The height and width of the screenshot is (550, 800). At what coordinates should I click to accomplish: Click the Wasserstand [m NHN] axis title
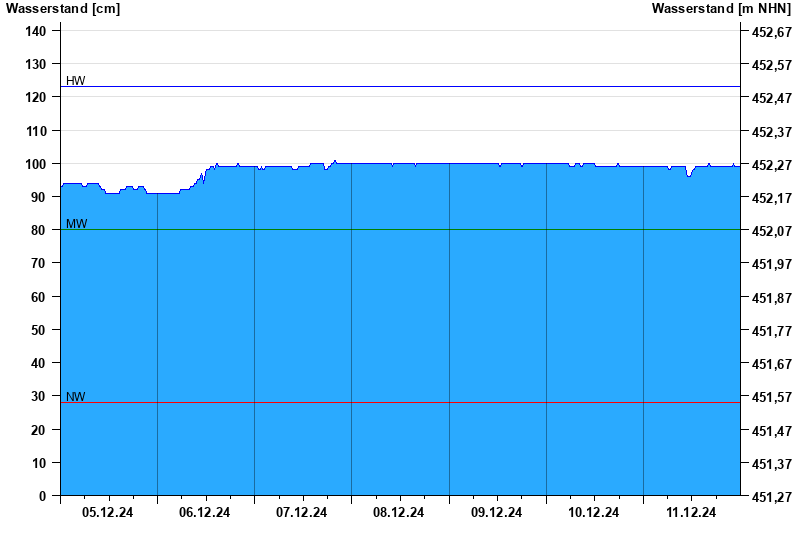click(x=720, y=8)
